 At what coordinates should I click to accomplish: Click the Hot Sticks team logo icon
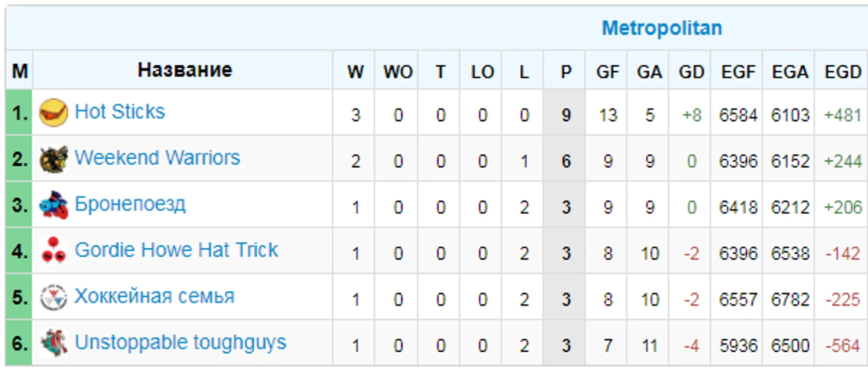tap(54, 112)
